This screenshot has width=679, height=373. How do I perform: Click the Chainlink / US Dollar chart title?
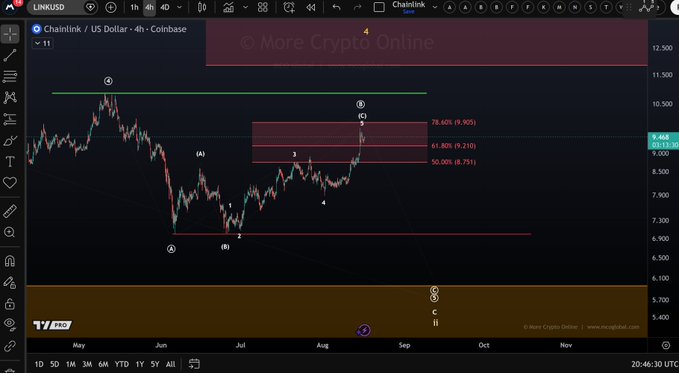click(115, 29)
